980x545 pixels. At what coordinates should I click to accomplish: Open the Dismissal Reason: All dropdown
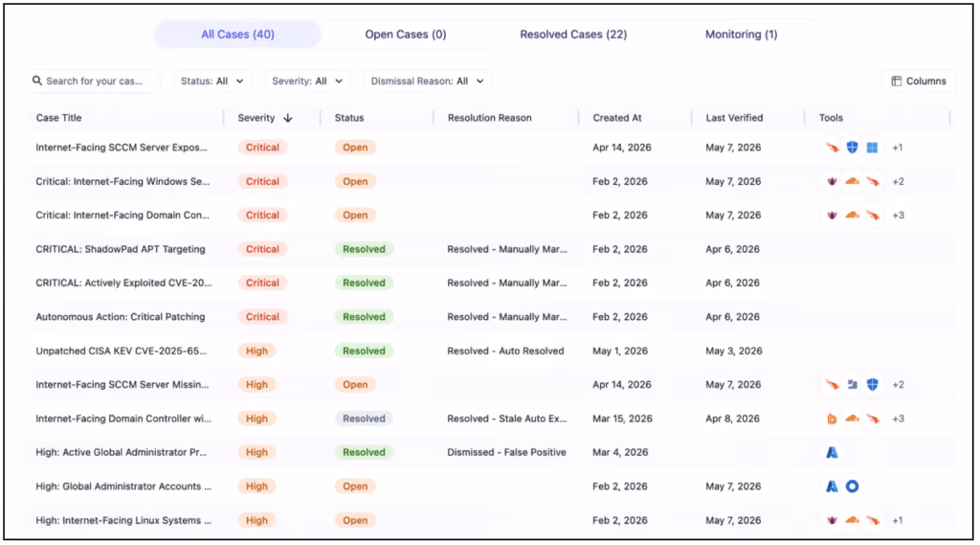point(428,81)
